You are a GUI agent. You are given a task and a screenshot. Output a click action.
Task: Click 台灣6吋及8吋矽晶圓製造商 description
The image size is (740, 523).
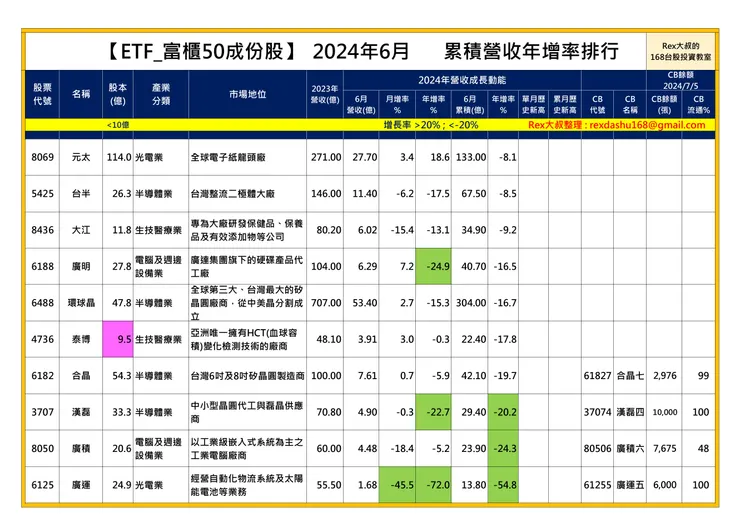pyautogui.click(x=247, y=376)
